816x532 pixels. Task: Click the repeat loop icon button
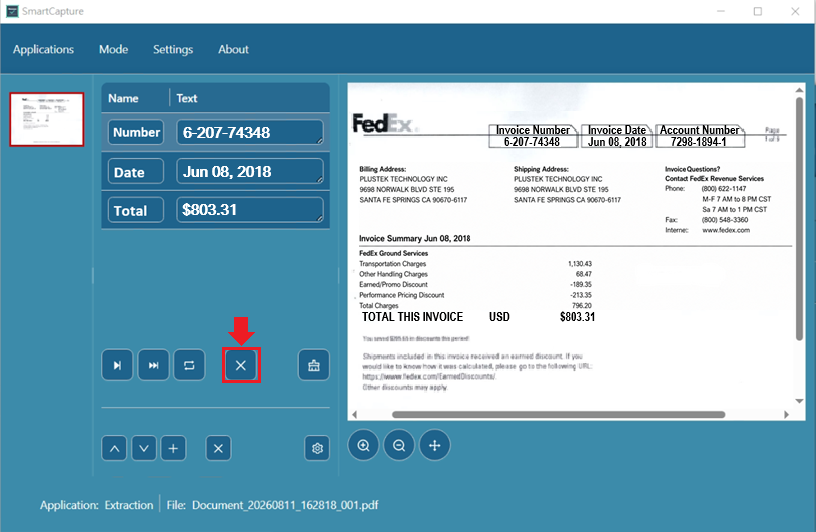point(189,365)
